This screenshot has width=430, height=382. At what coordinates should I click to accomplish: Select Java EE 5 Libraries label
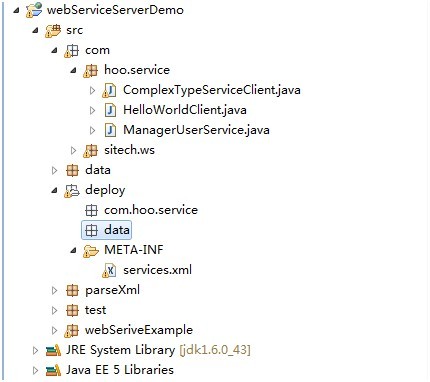coord(120,370)
